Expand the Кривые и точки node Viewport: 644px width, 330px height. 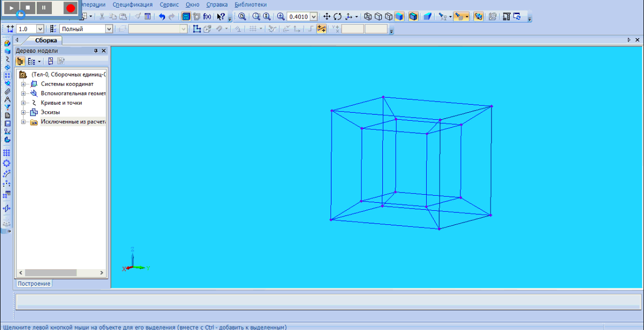(23, 103)
